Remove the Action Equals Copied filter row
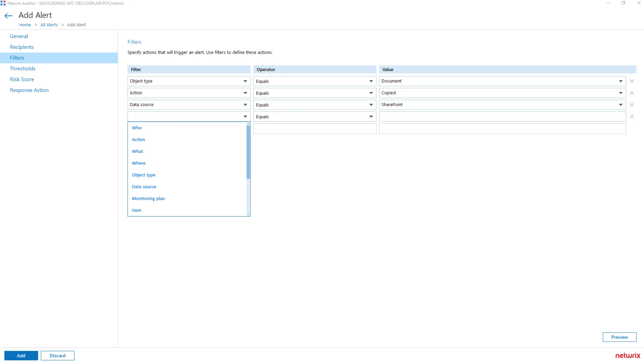The width and height of the screenshot is (644, 362). (632, 93)
